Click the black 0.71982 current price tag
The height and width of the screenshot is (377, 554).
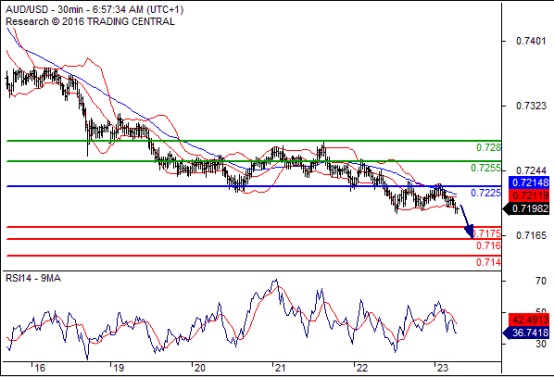pos(526,209)
